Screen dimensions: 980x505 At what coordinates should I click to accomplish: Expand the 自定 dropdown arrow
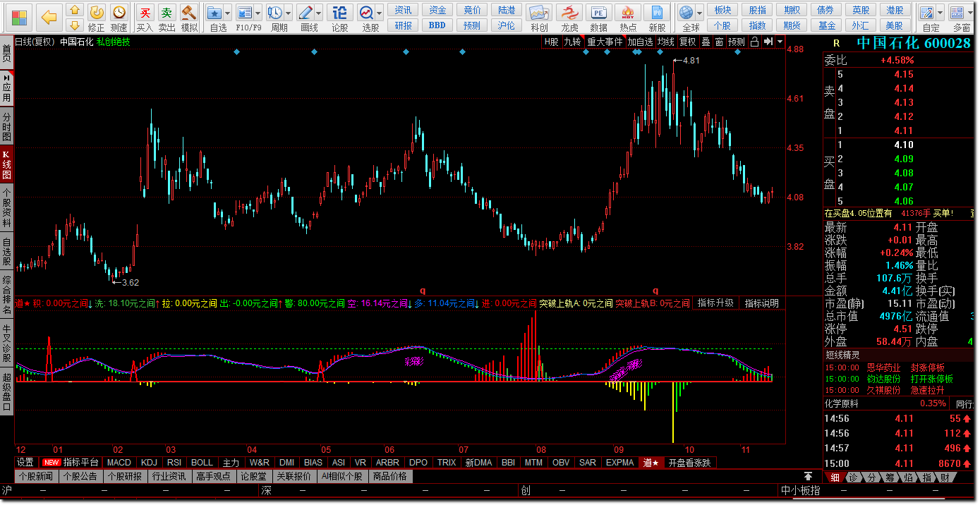(940, 13)
